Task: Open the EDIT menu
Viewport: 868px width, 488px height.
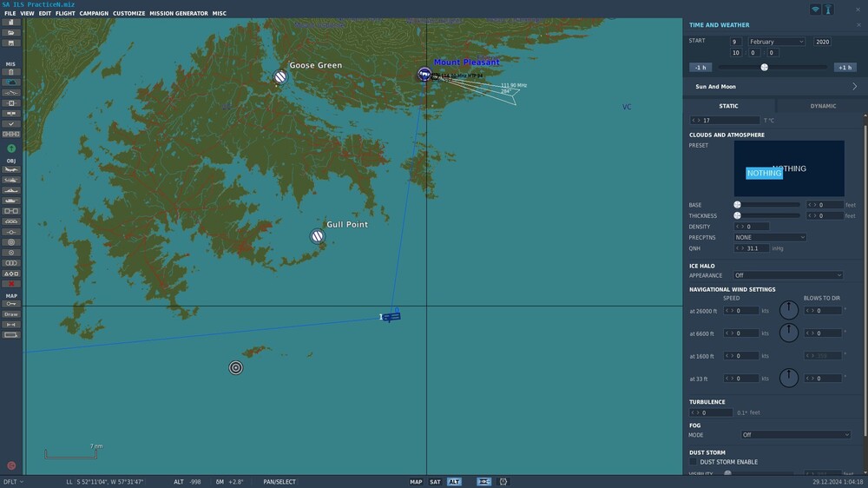Action: [45, 13]
